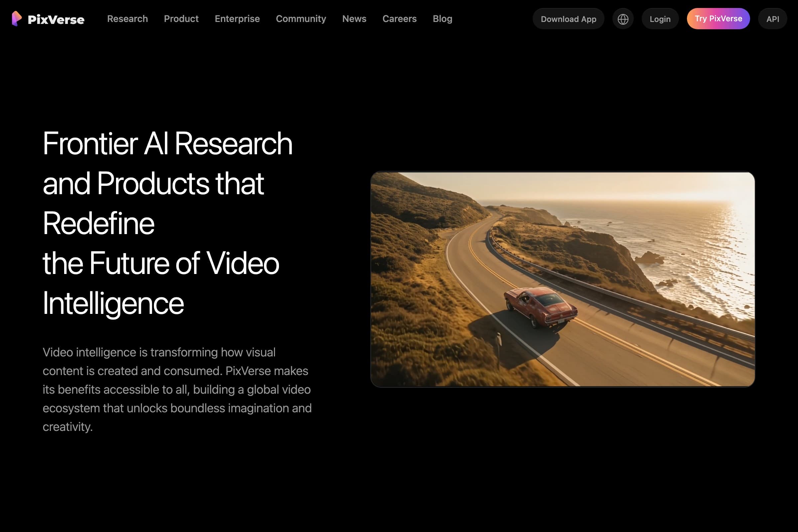Open the Research menu item
The image size is (798, 532).
coord(128,19)
